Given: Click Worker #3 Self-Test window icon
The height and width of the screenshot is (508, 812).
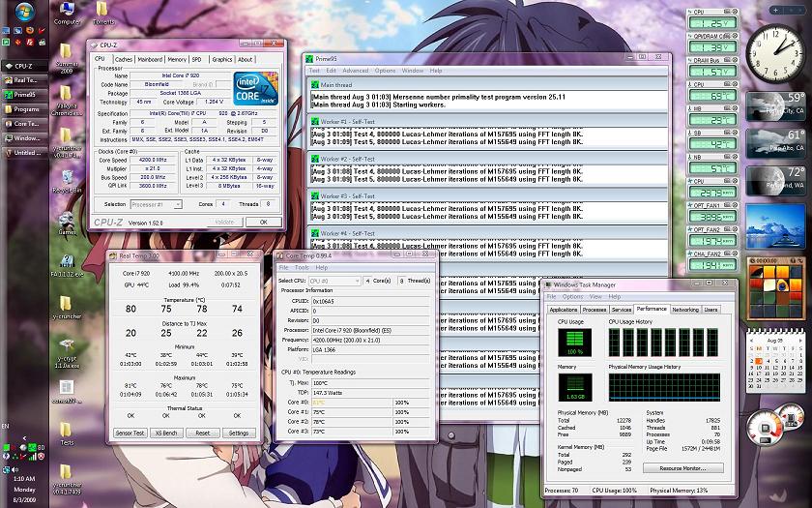Looking at the screenshot, I should pos(314,195).
